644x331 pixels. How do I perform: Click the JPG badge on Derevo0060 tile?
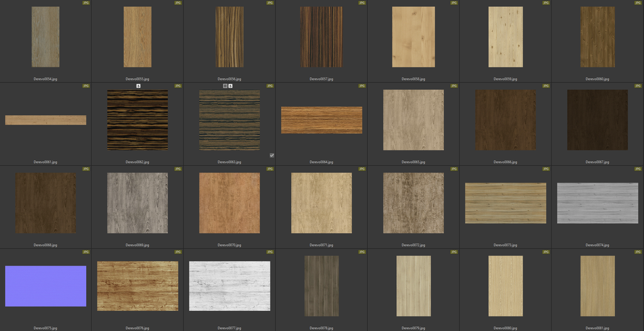click(x=637, y=3)
